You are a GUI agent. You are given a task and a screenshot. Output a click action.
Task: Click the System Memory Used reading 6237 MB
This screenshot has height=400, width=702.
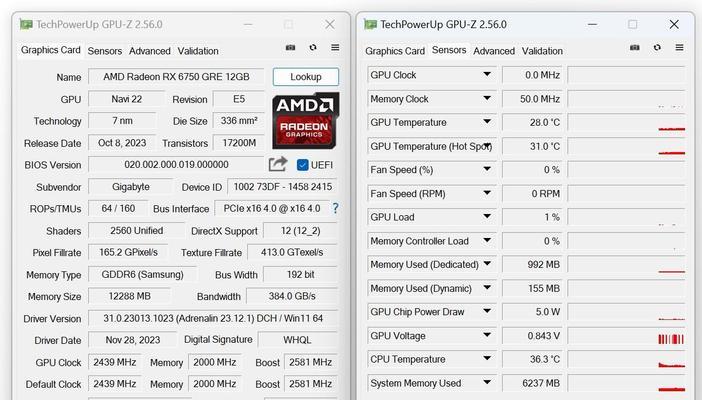[x=531, y=383]
